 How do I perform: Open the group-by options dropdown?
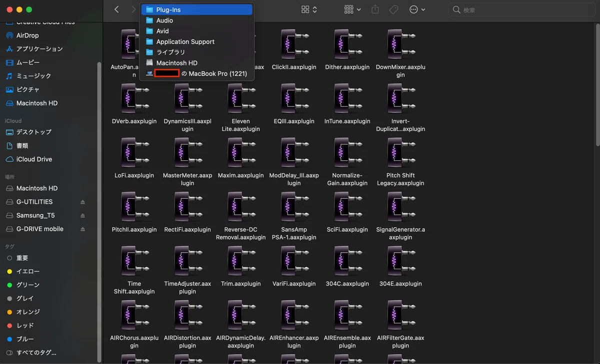pyautogui.click(x=352, y=9)
